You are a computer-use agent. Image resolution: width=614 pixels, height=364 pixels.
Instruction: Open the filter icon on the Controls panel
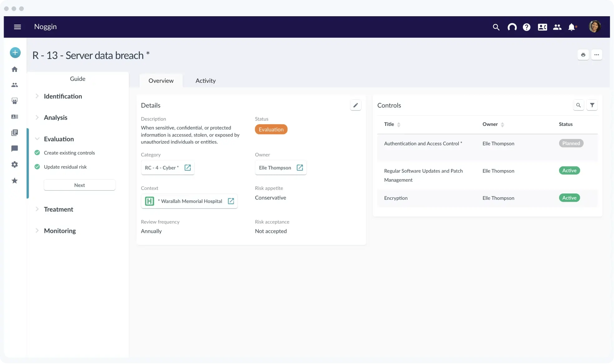click(x=592, y=105)
